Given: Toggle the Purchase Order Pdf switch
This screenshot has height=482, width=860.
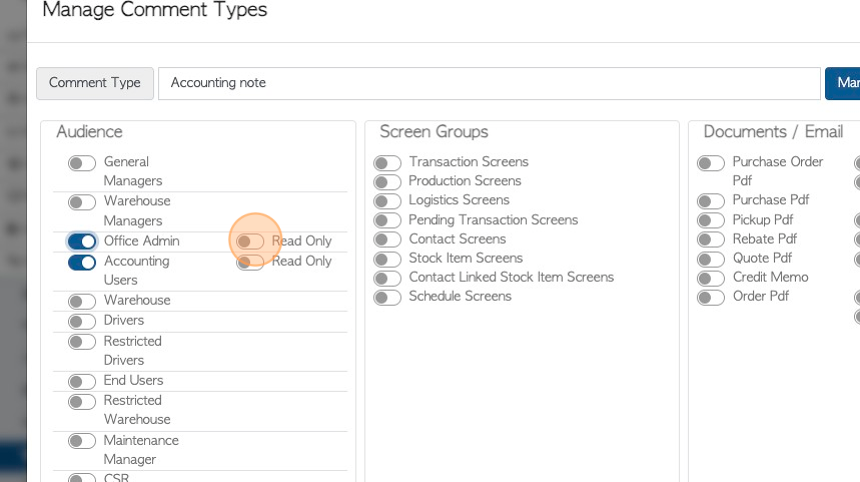Looking at the screenshot, I should click(711, 163).
